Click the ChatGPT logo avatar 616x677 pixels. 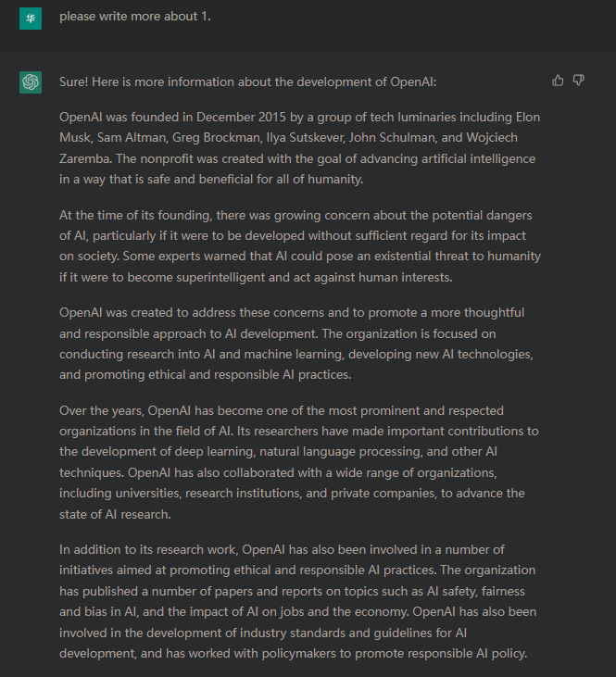(x=31, y=82)
